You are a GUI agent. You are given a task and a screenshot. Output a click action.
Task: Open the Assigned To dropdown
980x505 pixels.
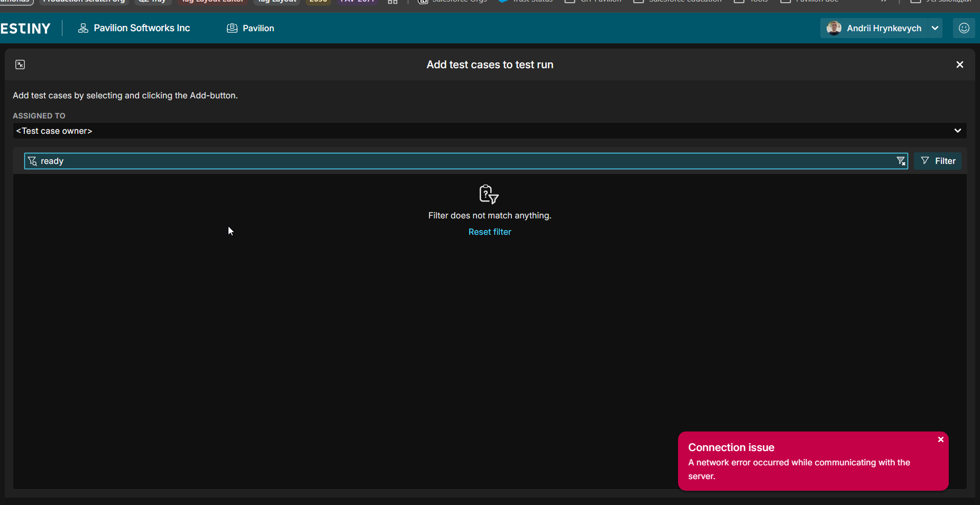pos(489,131)
